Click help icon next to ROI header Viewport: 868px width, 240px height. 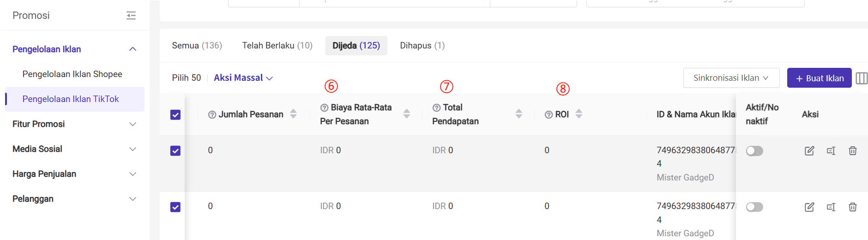pos(549,114)
